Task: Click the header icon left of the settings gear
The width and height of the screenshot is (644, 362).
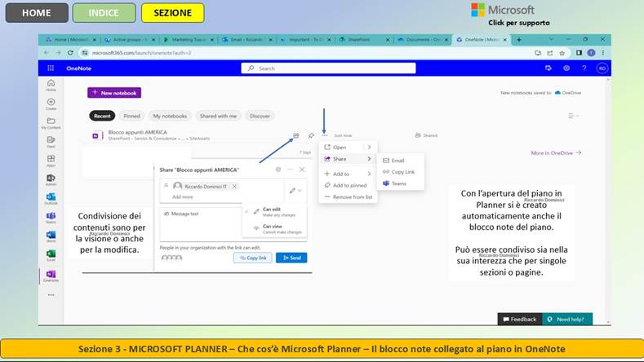Action: click(549, 68)
